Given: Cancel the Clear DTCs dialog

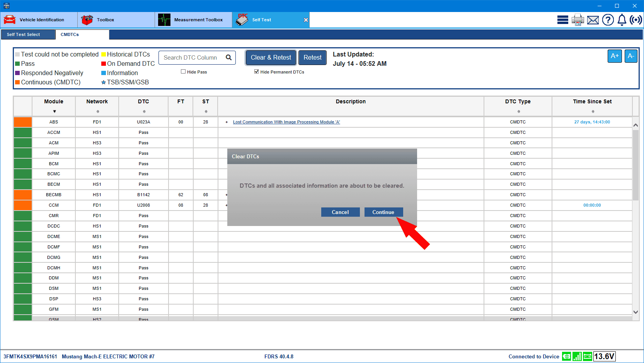Looking at the screenshot, I should [340, 212].
